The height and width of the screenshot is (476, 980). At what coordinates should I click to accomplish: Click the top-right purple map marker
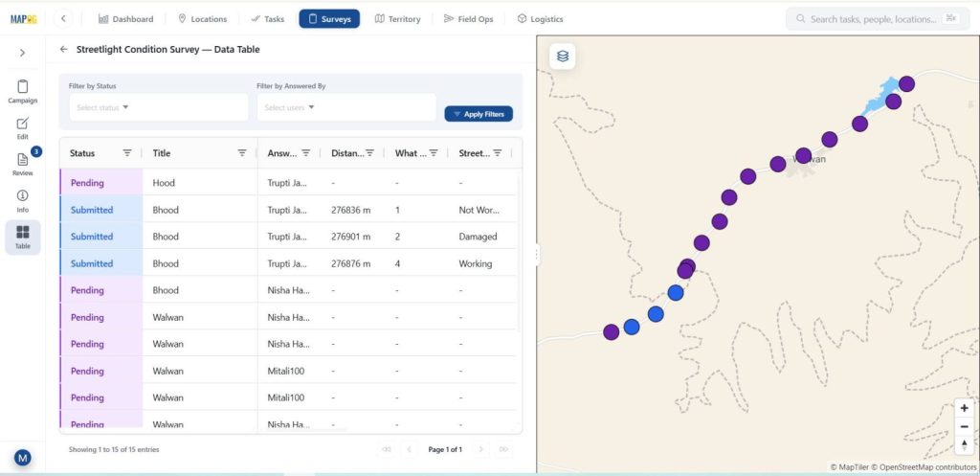tap(907, 84)
